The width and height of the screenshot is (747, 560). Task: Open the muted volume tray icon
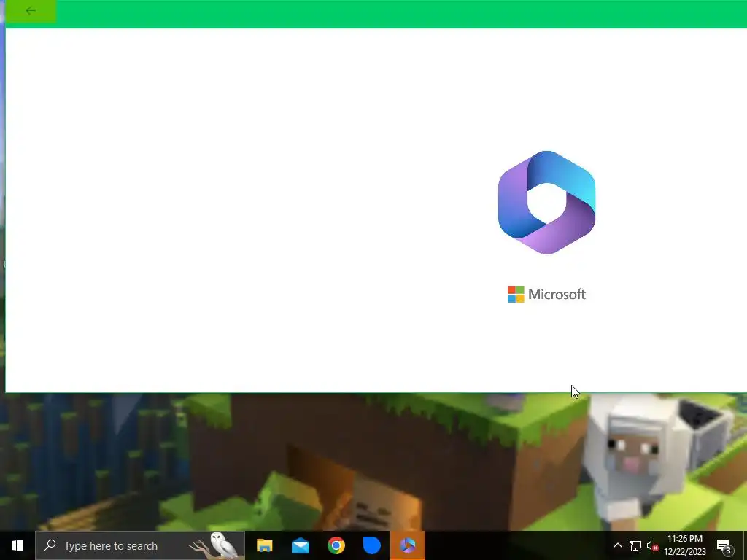click(652, 545)
